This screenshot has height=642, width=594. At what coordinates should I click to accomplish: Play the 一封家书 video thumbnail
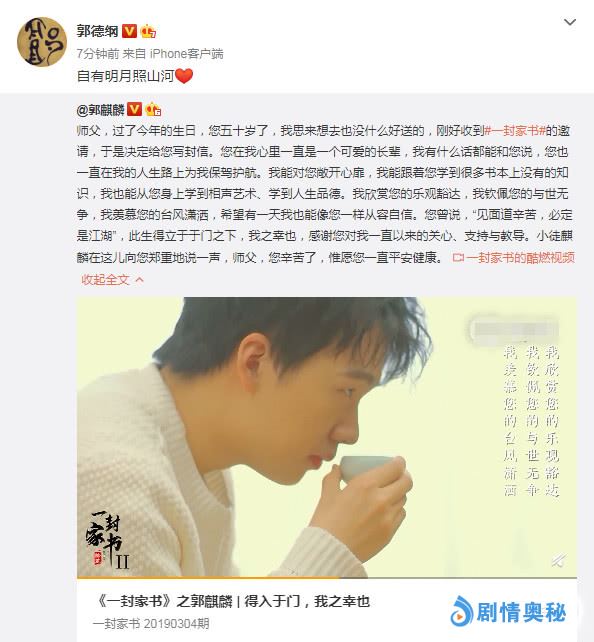(327, 437)
